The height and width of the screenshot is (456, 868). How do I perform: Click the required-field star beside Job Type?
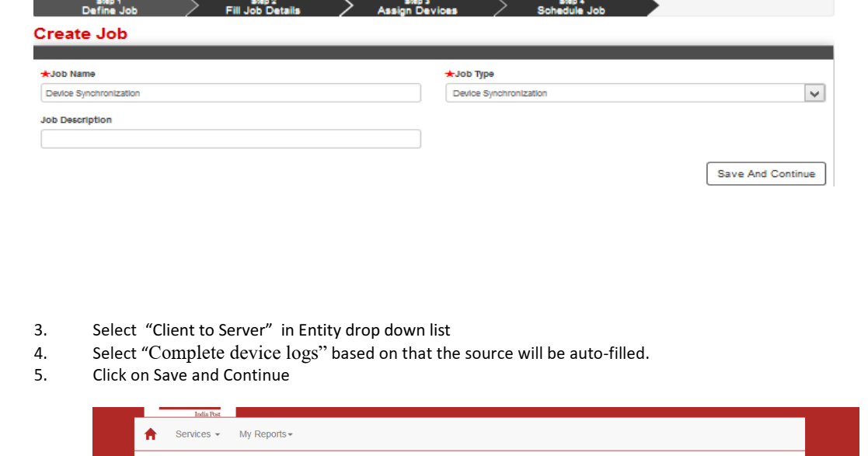pyautogui.click(x=448, y=74)
